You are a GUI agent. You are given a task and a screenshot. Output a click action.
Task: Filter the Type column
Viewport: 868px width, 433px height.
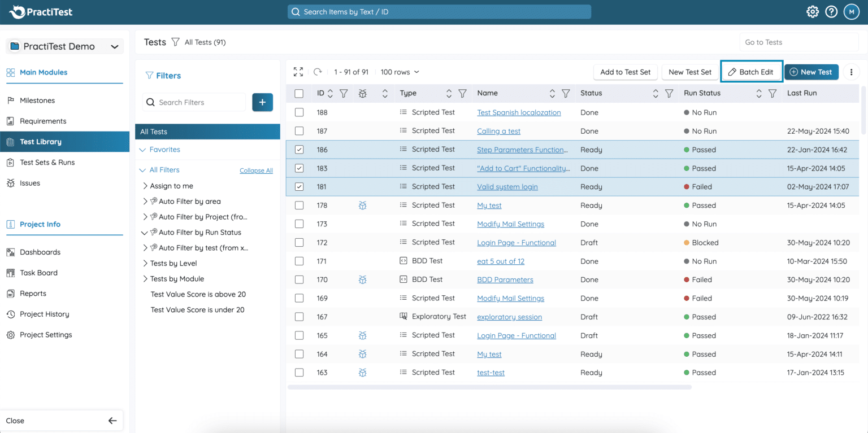pyautogui.click(x=462, y=93)
